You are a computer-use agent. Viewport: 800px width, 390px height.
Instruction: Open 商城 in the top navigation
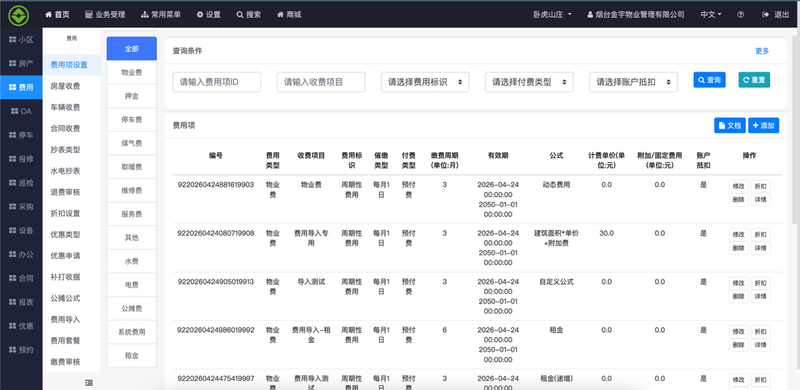pyautogui.click(x=289, y=15)
